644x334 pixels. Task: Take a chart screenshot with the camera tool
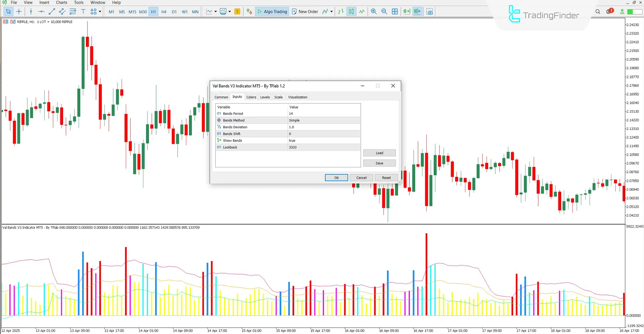(430, 11)
